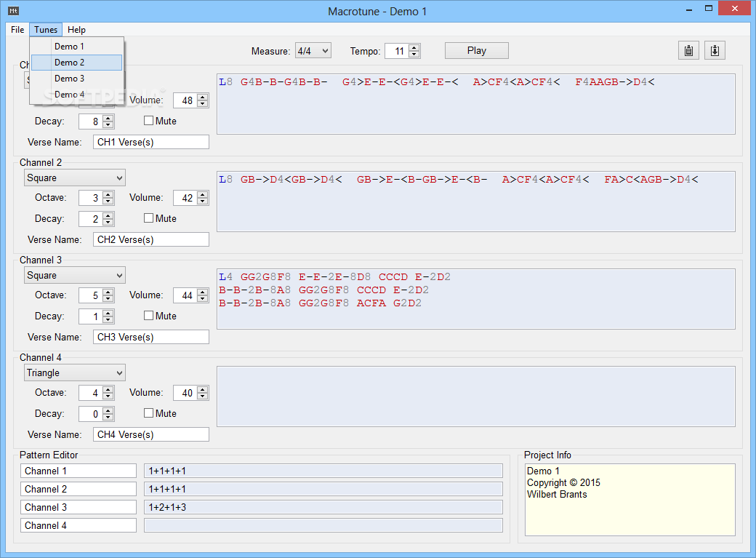Click the CH3 Verse(s) name field
756x558 pixels.
151,337
